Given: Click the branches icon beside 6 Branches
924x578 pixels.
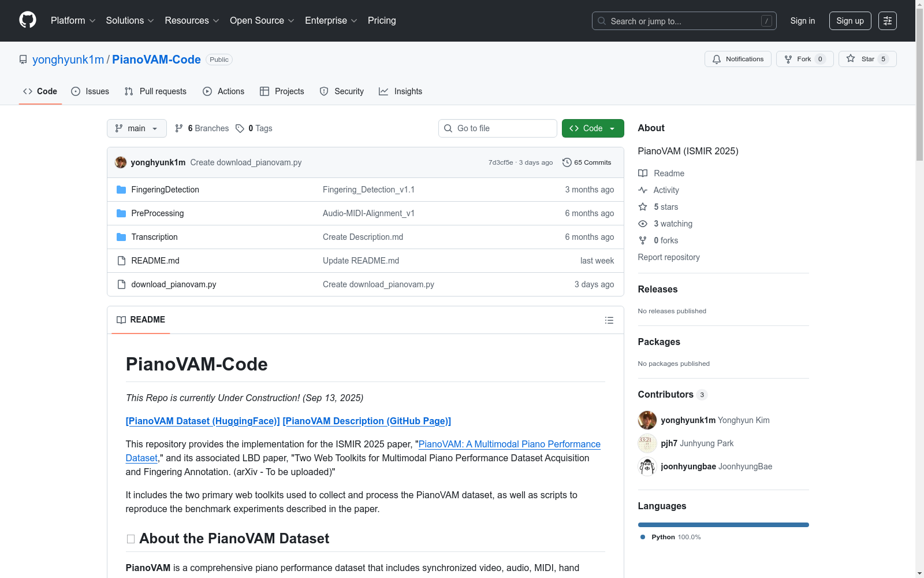Looking at the screenshot, I should point(179,128).
